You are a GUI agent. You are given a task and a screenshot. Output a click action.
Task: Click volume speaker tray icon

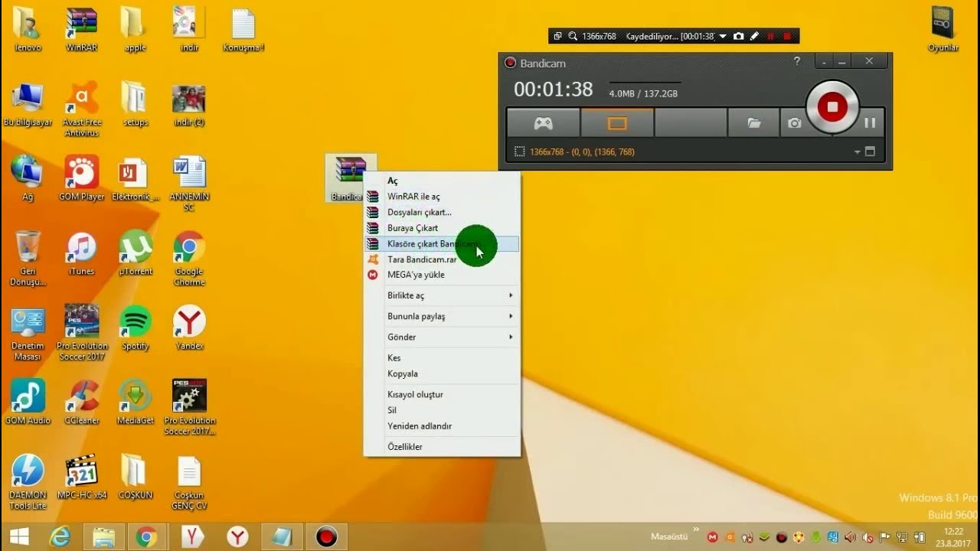tap(849, 537)
